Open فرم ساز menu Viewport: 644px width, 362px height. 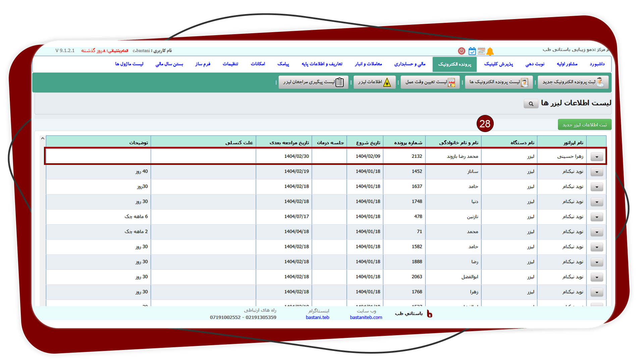[203, 64]
